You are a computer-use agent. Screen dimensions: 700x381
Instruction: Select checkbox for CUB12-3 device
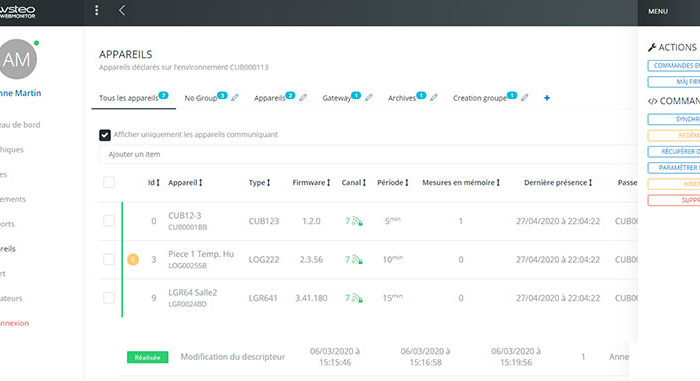109,221
